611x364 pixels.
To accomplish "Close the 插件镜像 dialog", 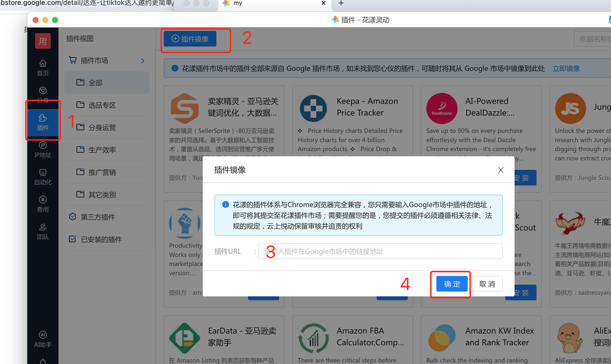I will pos(501,170).
